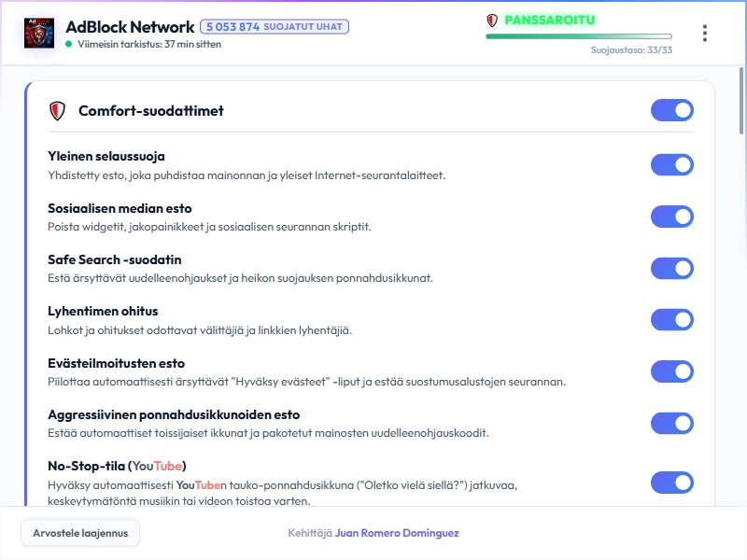
Task: Click description 'Lohkot ja ohitukset odottavat'
Action: click(x=200, y=330)
